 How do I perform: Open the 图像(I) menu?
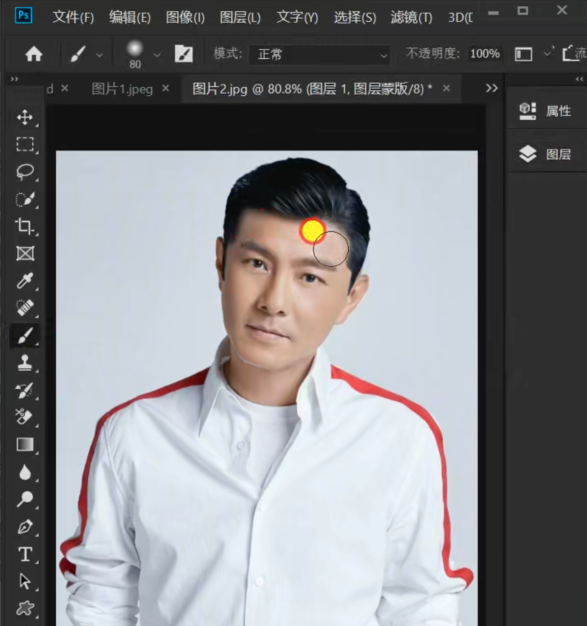coord(185,17)
